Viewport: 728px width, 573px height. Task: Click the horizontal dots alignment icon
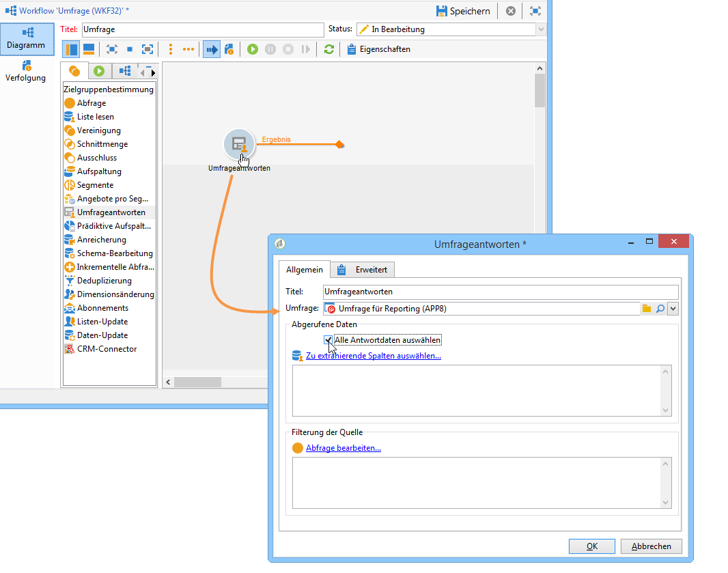188,49
